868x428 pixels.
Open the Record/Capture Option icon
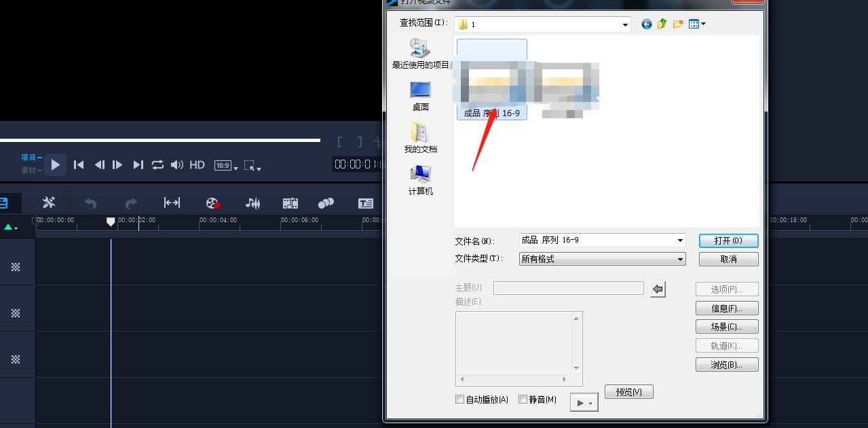[212, 202]
